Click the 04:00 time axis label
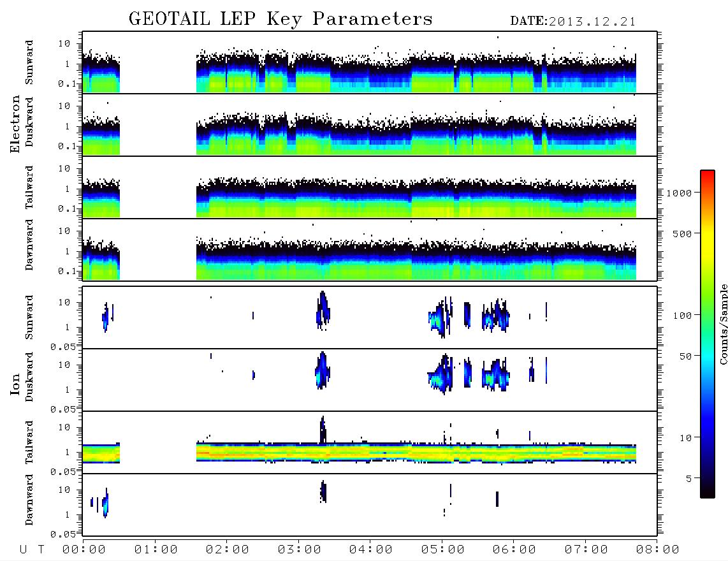 click(371, 550)
